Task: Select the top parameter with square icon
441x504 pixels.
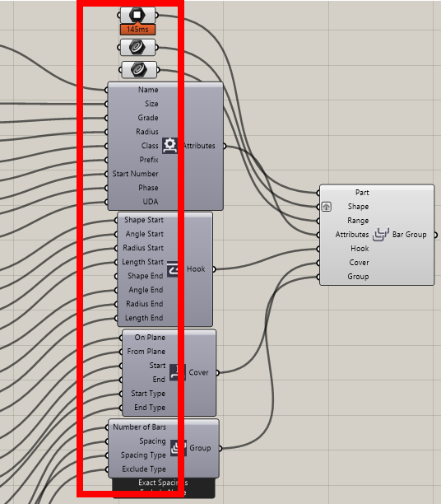Action: [137, 15]
